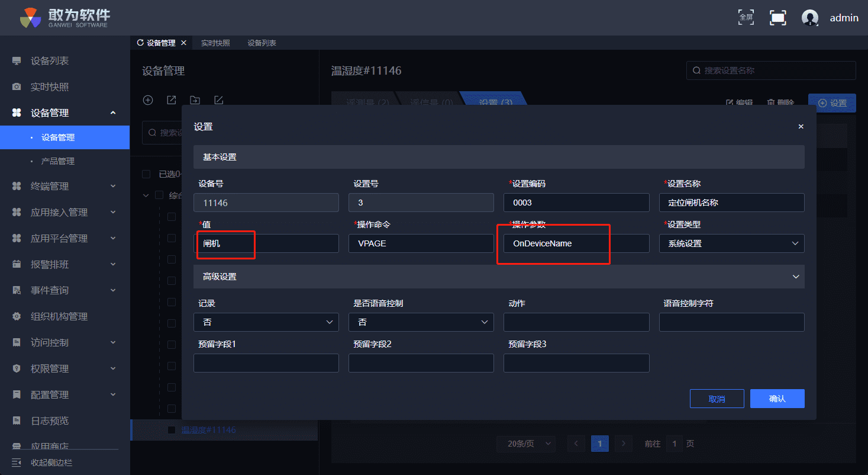Toggle the 已选 select-all checkbox
The image size is (868, 475).
click(x=146, y=174)
